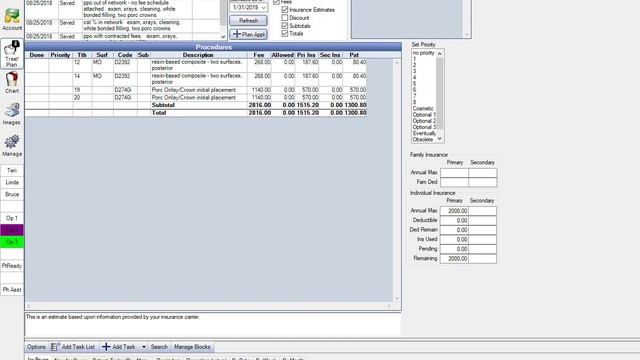Select the Op 1 light button

[x=12, y=218]
